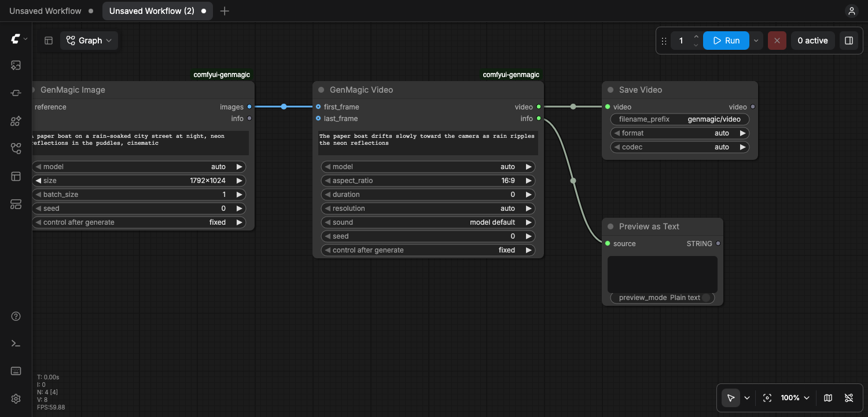Click the panel layout button beside Graph

(49, 41)
